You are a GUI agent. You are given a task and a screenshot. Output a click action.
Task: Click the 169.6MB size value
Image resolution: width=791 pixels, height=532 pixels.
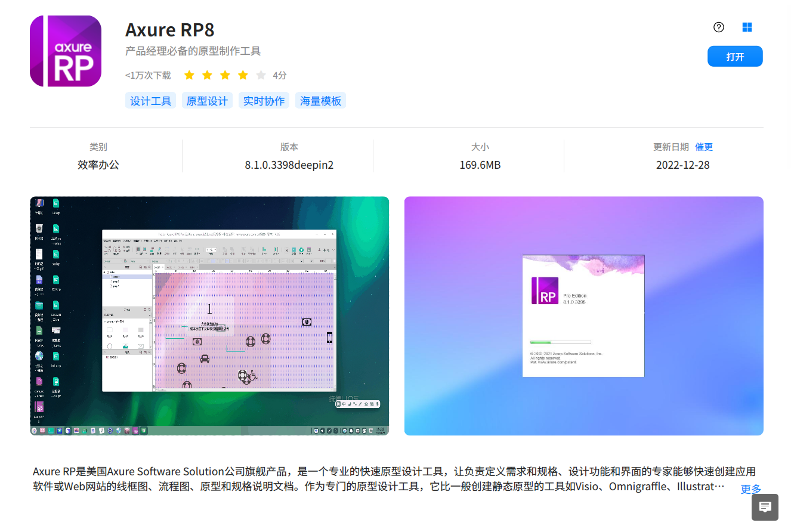click(480, 165)
